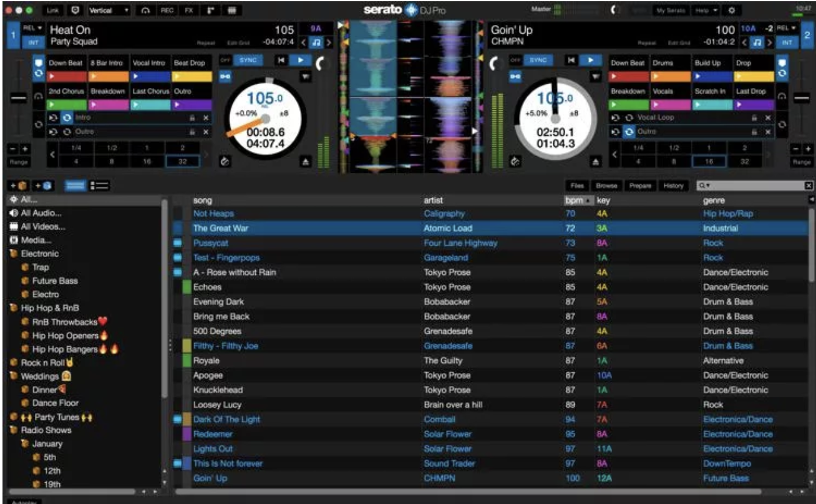Trigger the Beat Drop cue point

click(x=192, y=70)
